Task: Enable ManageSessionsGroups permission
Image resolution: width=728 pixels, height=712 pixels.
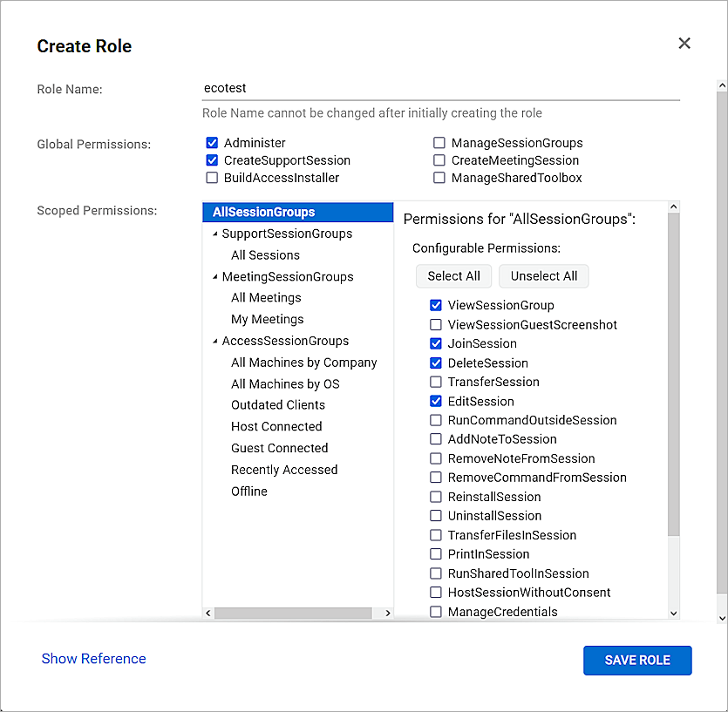Action: pyautogui.click(x=439, y=142)
